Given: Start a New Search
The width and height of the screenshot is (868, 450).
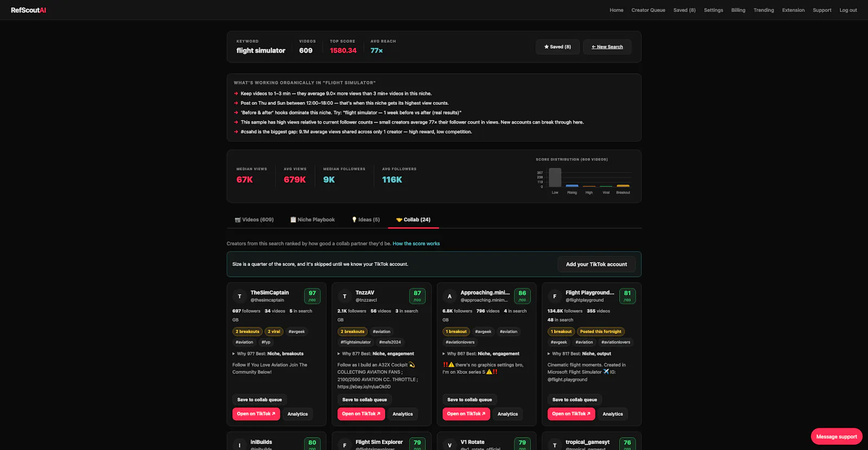Looking at the screenshot, I should [x=607, y=47].
